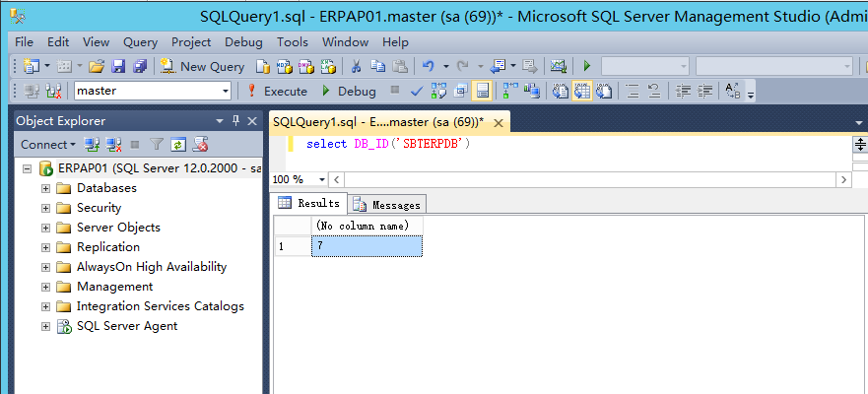Viewport: 868px width, 394px height.
Task: Click the New Query button
Action: click(202, 66)
